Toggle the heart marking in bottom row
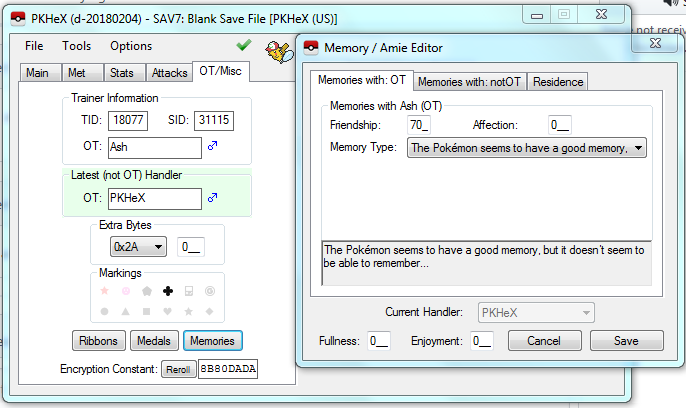This screenshot has height=408, width=686. pyautogui.click(x=168, y=311)
